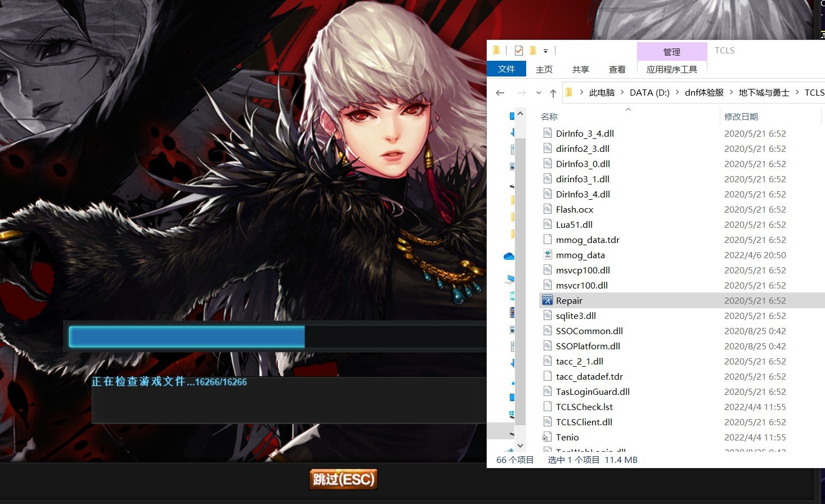Image resolution: width=825 pixels, height=504 pixels.
Task: Click the 66 个项目 status bar text
Action: click(x=515, y=460)
